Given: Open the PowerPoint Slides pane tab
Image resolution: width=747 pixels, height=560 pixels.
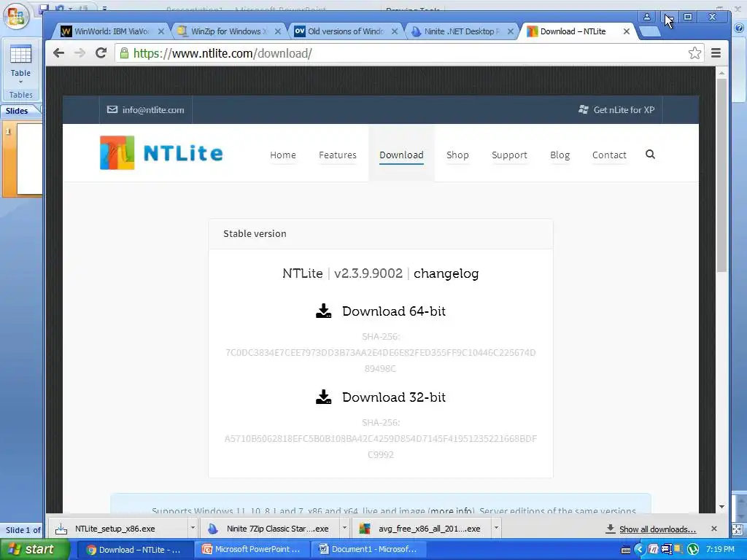Looking at the screenshot, I should [18, 111].
